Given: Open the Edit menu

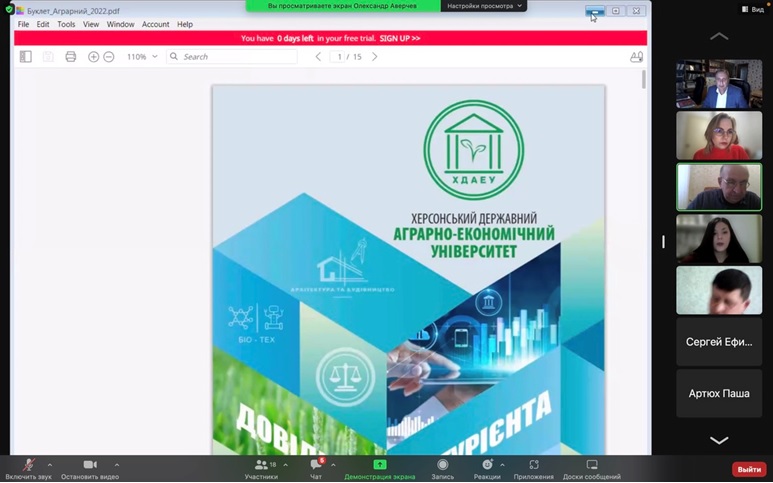Looking at the screenshot, I should tap(43, 24).
